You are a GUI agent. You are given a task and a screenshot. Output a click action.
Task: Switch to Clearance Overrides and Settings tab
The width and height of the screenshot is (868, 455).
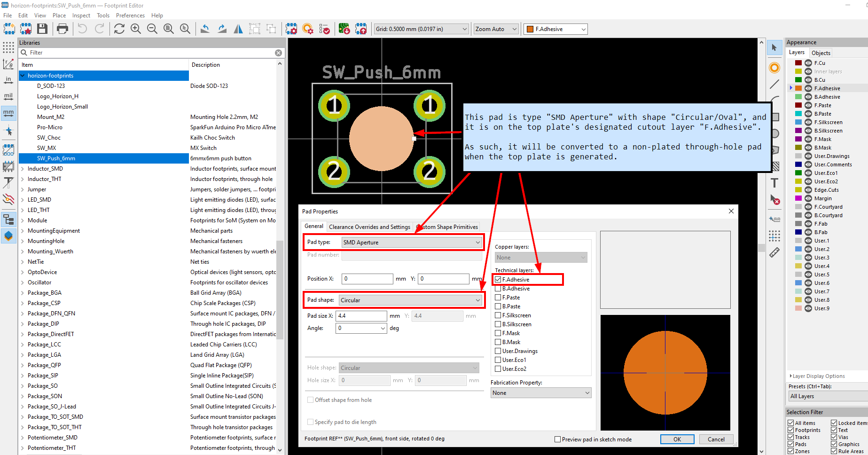[369, 227]
